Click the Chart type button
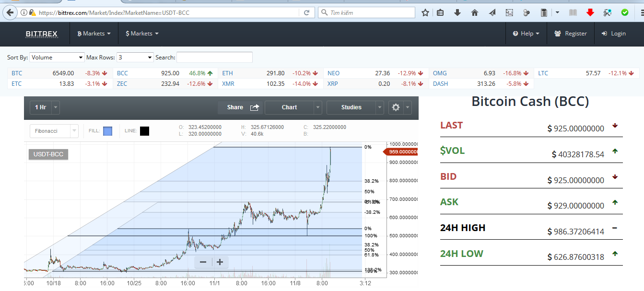 [x=289, y=107]
